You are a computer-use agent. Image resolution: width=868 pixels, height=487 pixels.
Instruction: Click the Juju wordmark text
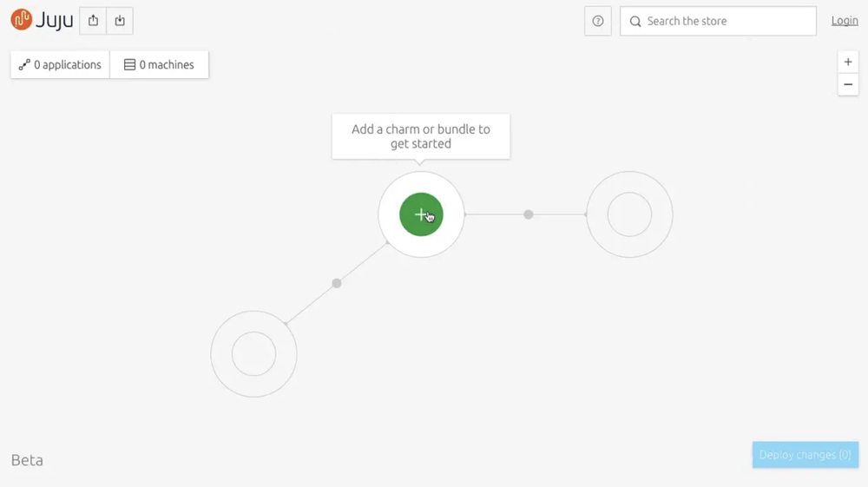coord(54,21)
